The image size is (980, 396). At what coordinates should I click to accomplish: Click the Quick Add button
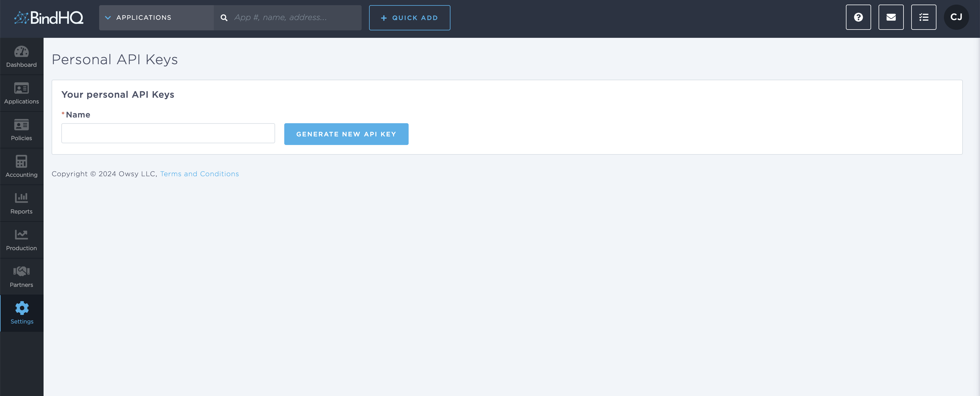[x=410, y=17]
